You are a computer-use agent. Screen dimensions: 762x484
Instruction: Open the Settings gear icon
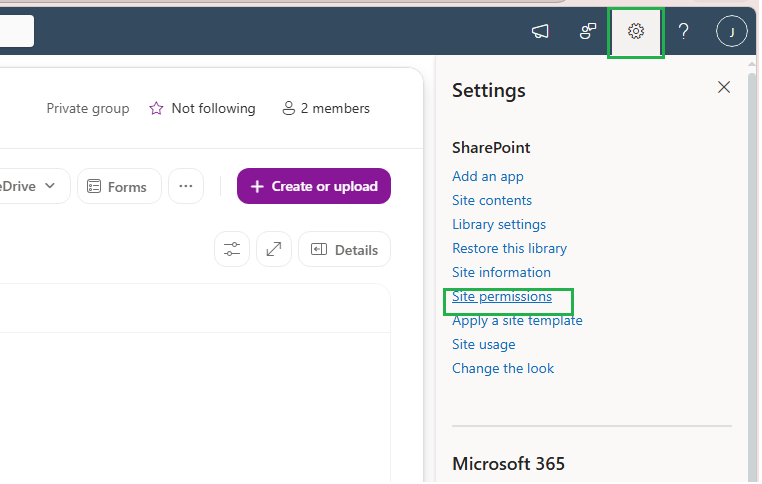pos(638,32)
